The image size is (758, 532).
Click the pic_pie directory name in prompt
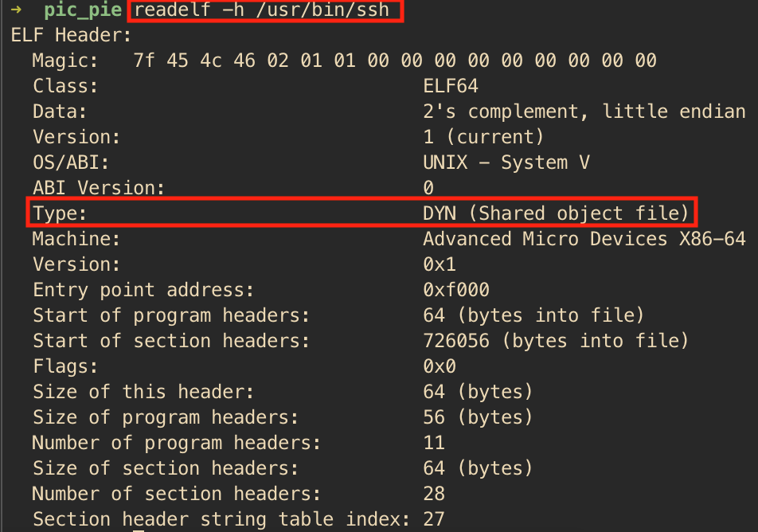(83, 10)
